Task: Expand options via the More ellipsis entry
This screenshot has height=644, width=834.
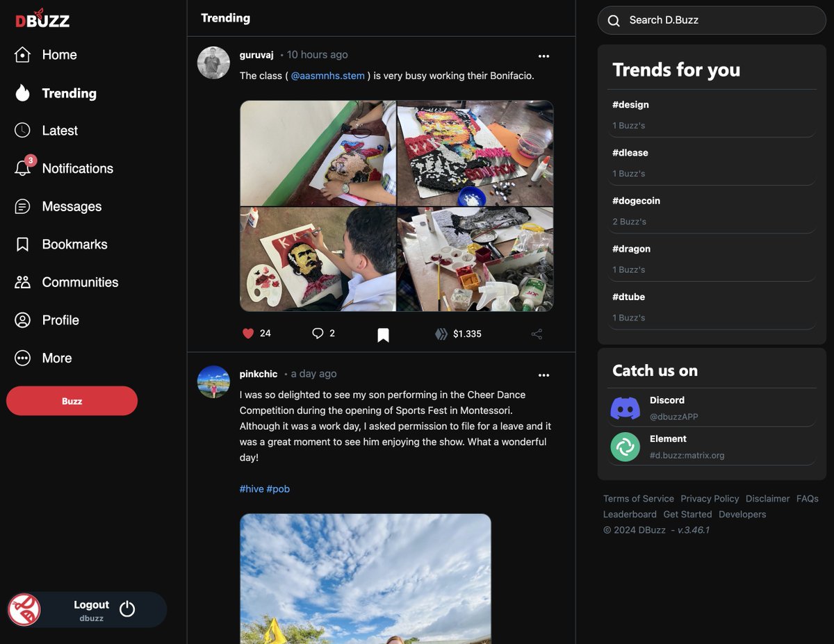Action: tap(22, 358)
